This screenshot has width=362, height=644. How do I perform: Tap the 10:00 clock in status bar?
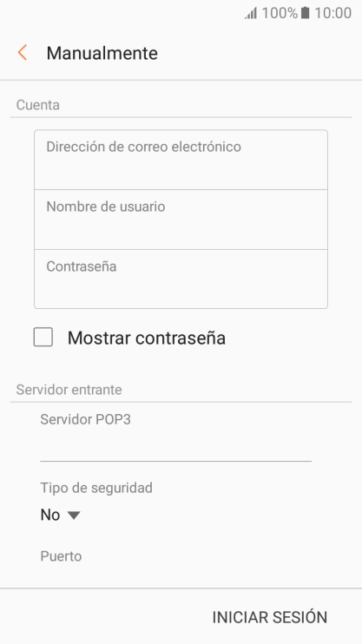332,13
